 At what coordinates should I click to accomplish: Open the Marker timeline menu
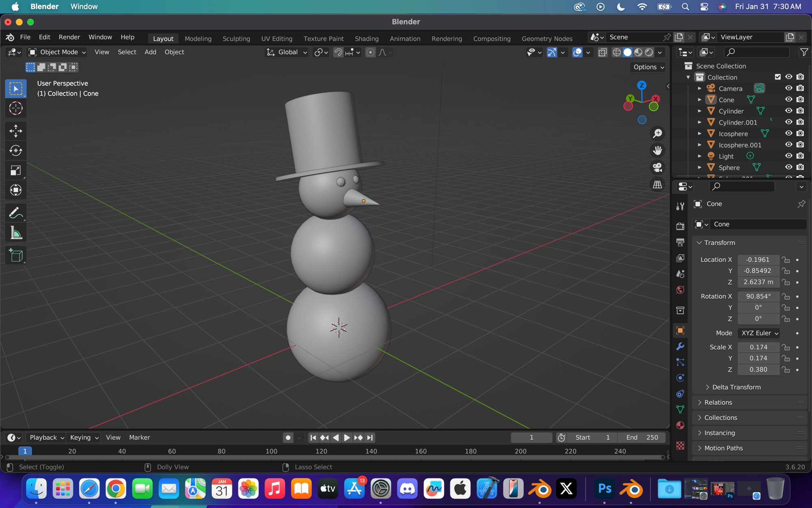pyautogui.click(x=139, y=437)
